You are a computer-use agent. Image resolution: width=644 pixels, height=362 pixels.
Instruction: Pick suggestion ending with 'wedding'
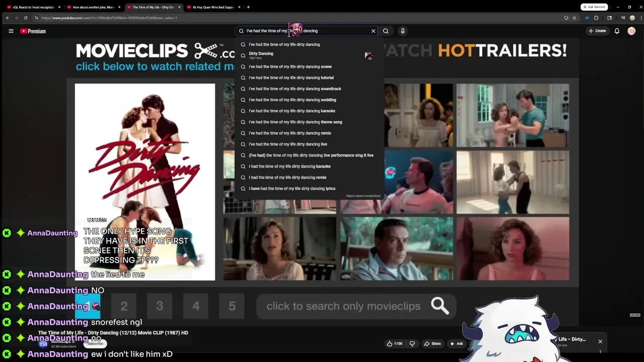309,100
